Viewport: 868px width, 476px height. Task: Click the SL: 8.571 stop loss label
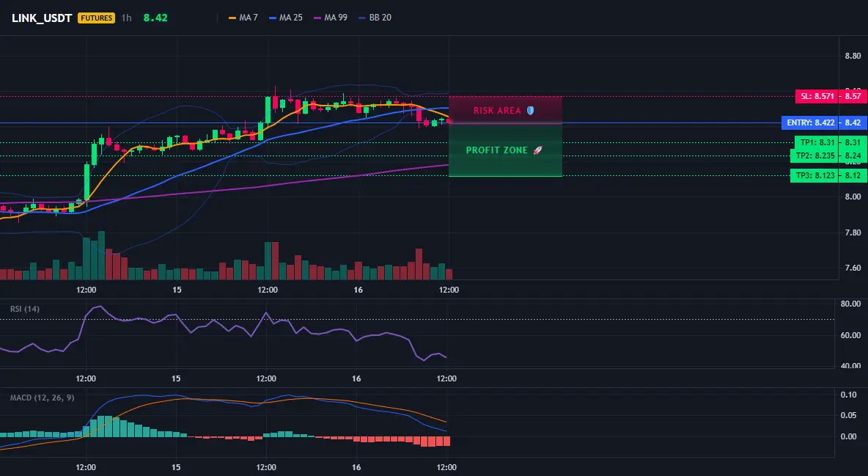(817, 96)
